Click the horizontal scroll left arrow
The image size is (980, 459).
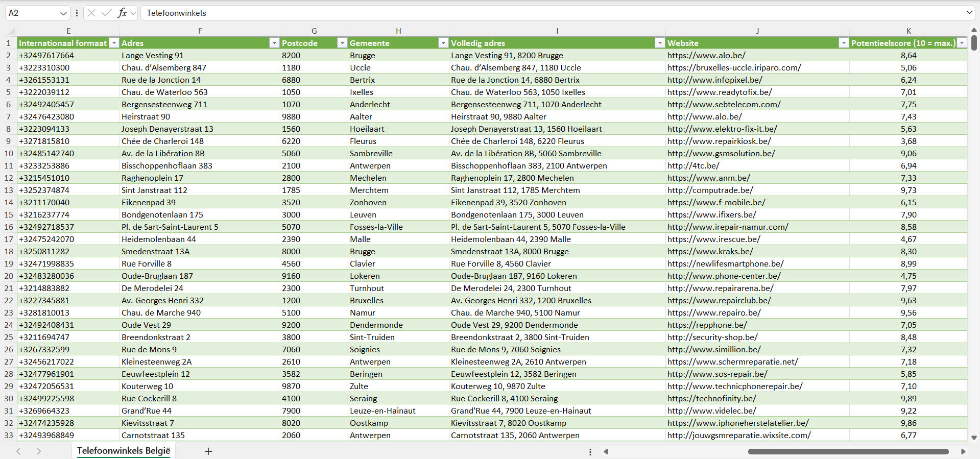point(606,451)
